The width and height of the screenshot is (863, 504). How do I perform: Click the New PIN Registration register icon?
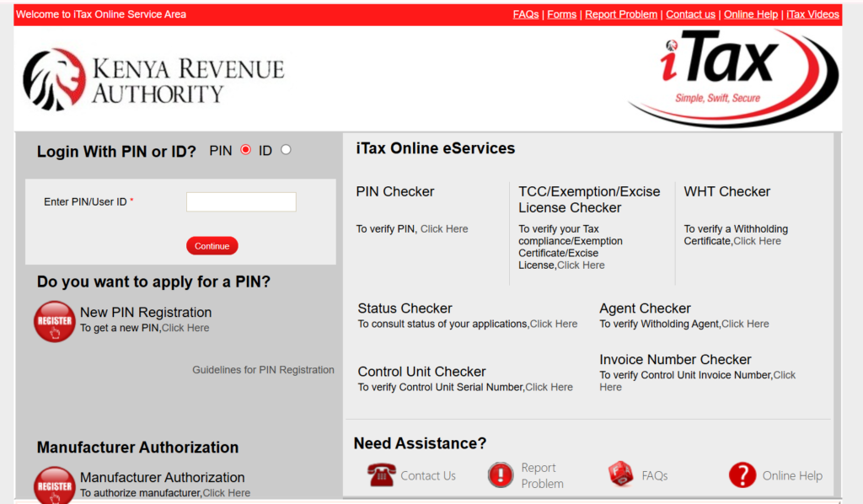pos(54,321)
